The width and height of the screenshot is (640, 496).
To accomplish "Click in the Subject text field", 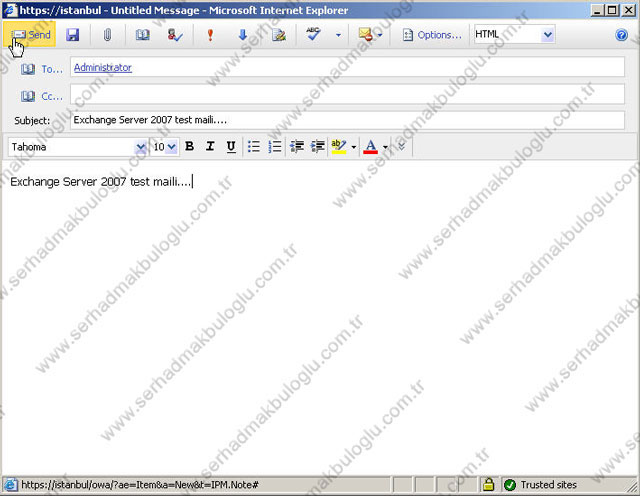I will [x=347, y=120].
